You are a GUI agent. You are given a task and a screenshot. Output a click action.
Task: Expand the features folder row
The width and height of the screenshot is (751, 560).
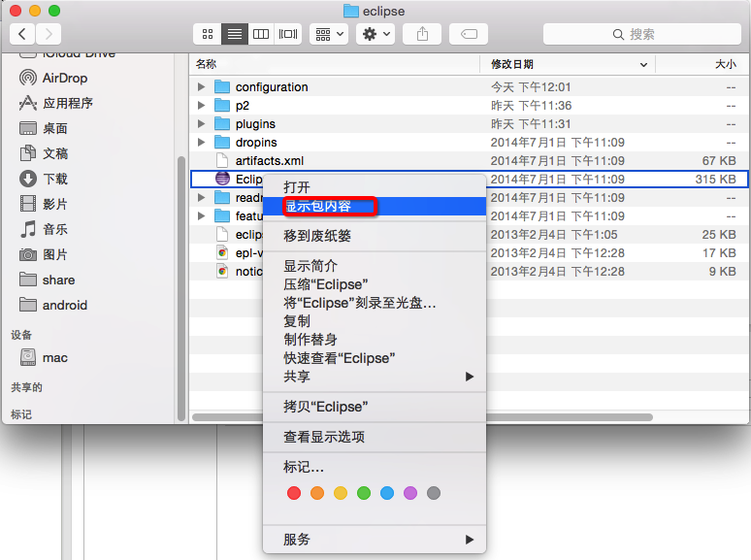click(201, 216)
